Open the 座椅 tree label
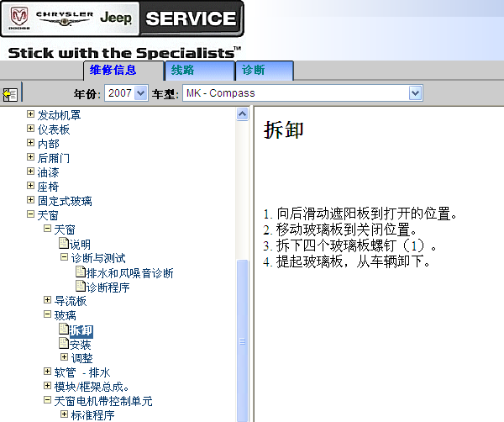Image resolution: width=504 pixels, height=422 pixels. coord(48,187)
